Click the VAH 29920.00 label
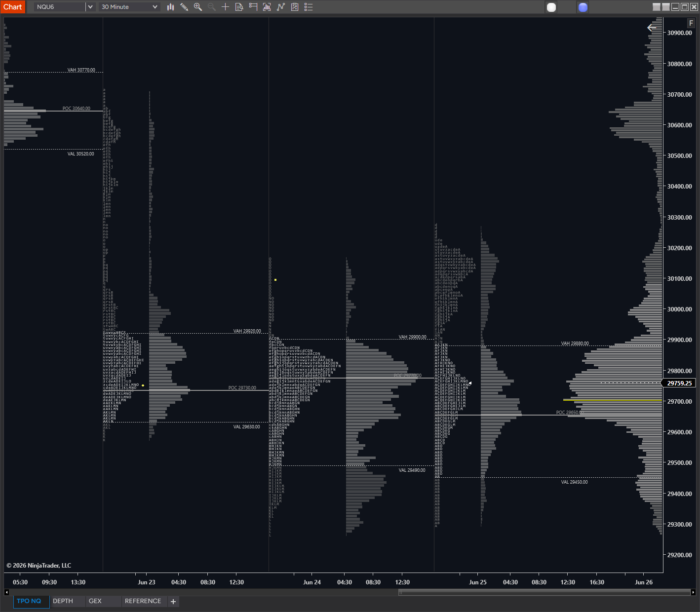Viewport: 700px width, 612px height. [247, 331]
